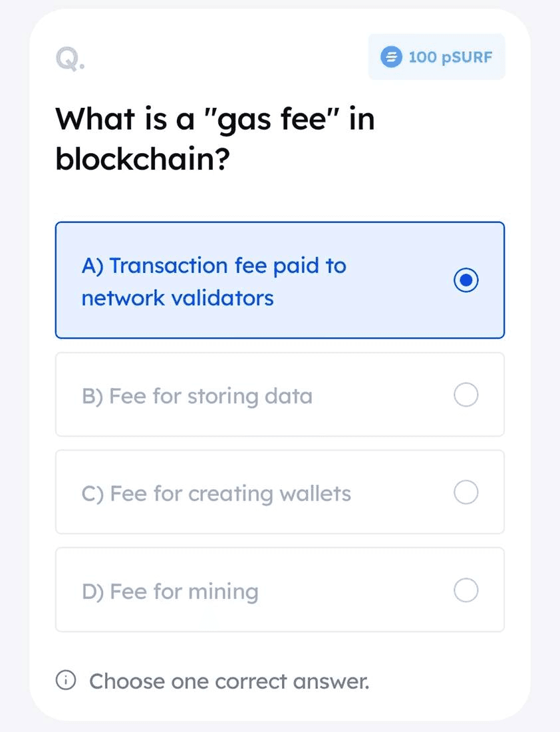This screenshot has height=732, width=560.
Task: Select radio button for Fee for storing data
Action: pyautogui.click(x=466, y=395)
